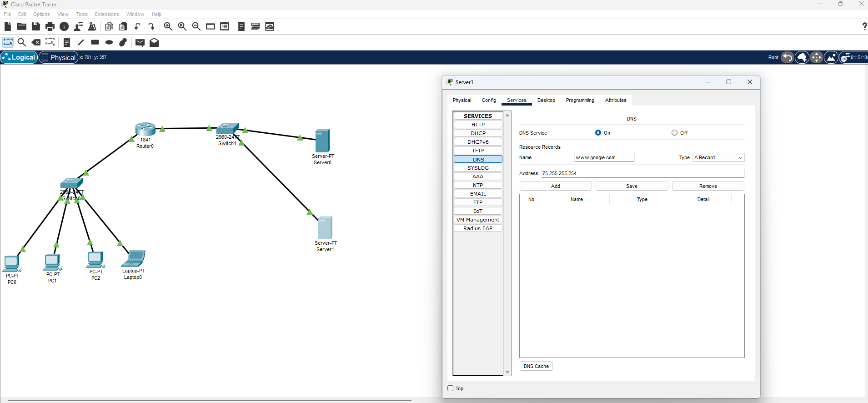Click the Copy icon in the toolbar
The height and width of the screenshot is (403, 868).
pyautogui.click(x=109, y=26)
